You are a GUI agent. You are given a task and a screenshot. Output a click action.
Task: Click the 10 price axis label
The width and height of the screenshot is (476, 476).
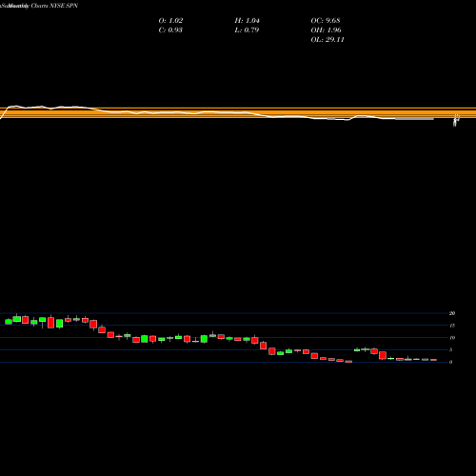click(x=452, y=338)
